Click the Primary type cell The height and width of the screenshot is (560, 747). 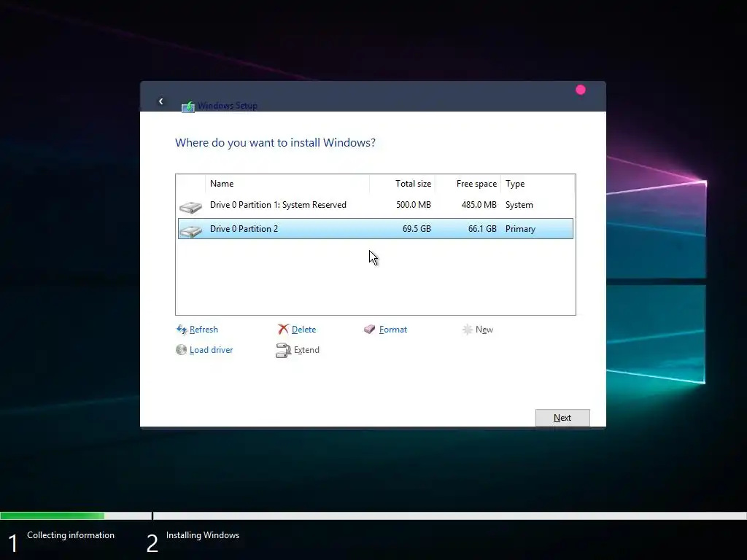pos(520,229)
